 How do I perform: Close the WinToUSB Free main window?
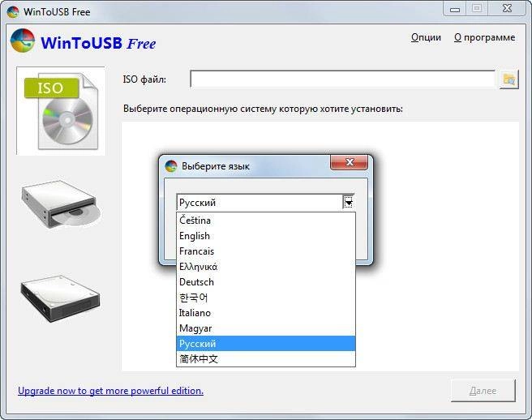pyautogui.click(x=507, y=9)
